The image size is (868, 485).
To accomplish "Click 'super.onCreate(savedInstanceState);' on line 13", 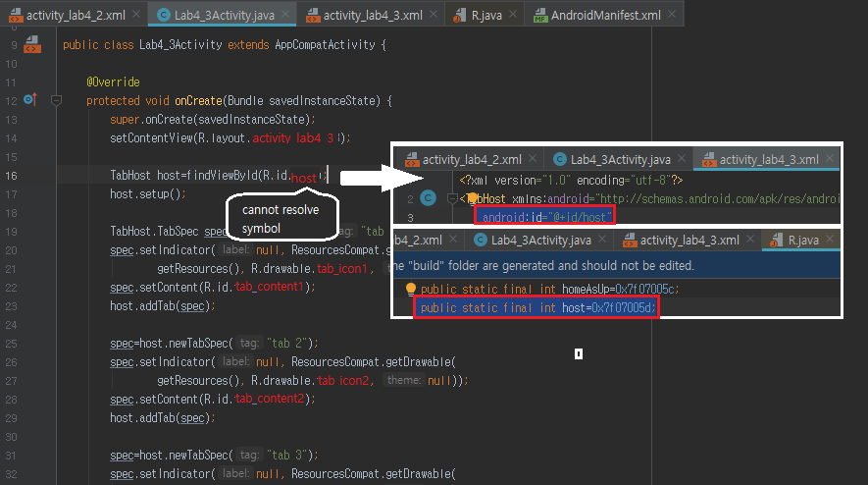I will 213,120.
